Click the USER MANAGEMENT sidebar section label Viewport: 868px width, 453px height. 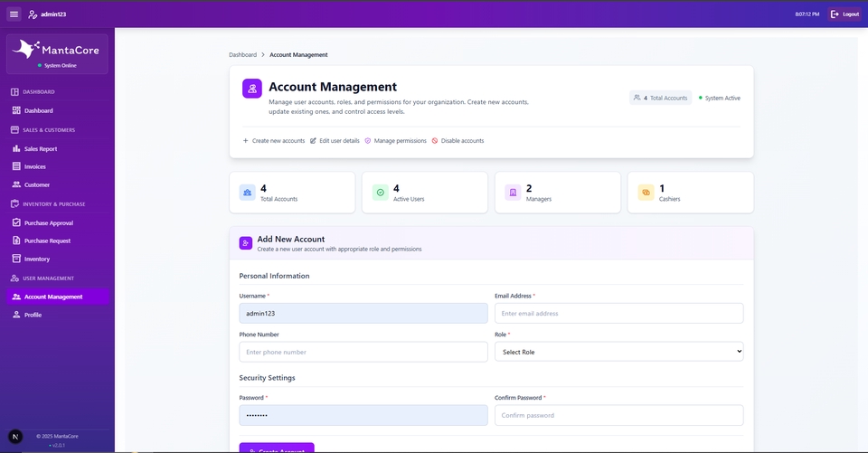pos(48,278)
